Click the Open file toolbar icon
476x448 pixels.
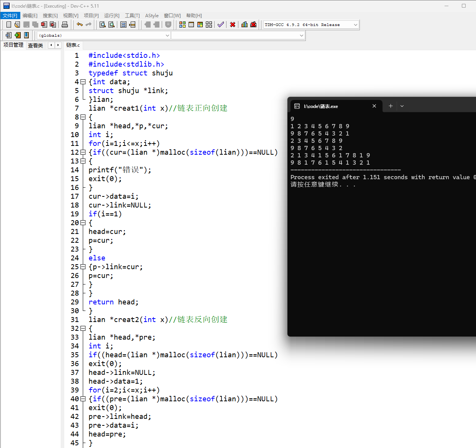tap(17, 25)
